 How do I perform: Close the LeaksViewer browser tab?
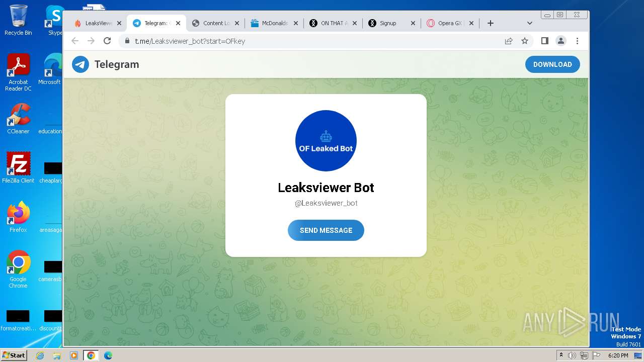point(119,23)
